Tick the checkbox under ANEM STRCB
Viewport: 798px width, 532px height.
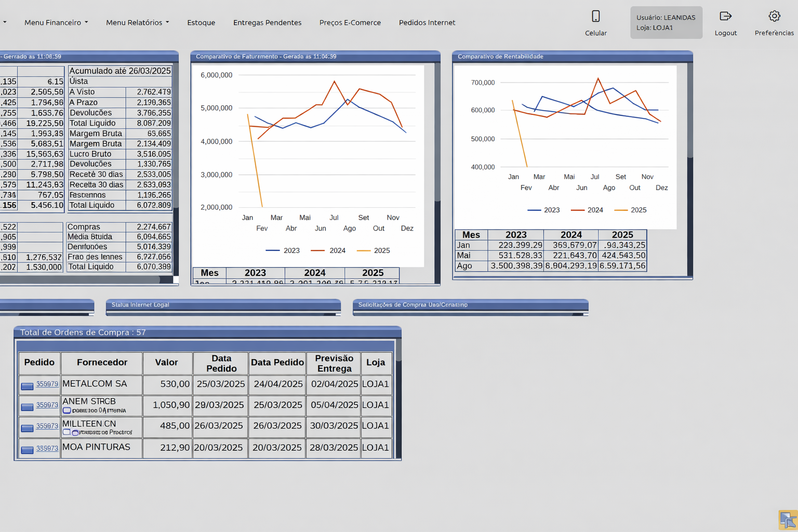[66, 410]
